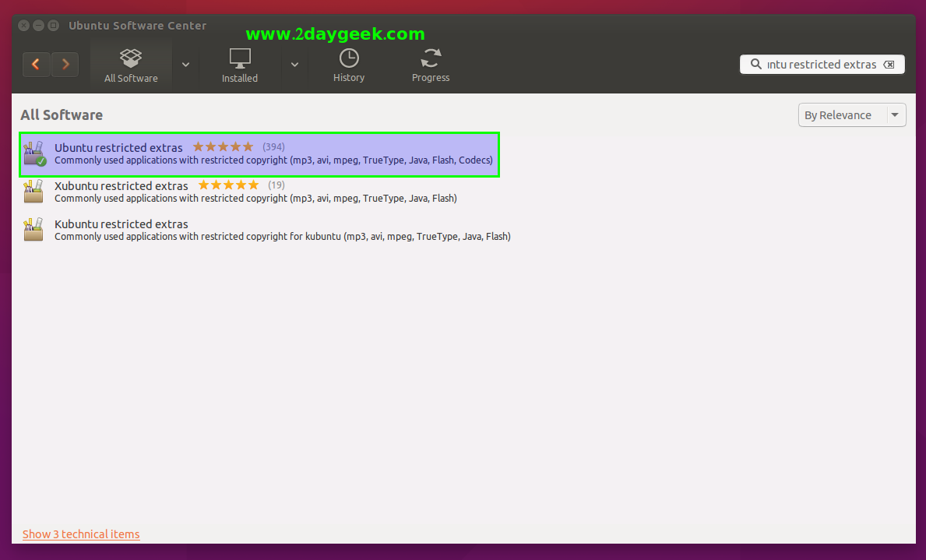Open the All Software section
The height and width of the screenshot is (560, 926).
pyautogui.click(x=131, y=65)
